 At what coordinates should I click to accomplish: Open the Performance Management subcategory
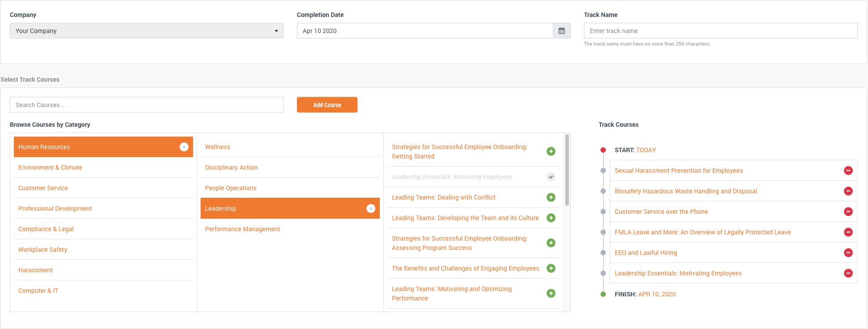243,229
